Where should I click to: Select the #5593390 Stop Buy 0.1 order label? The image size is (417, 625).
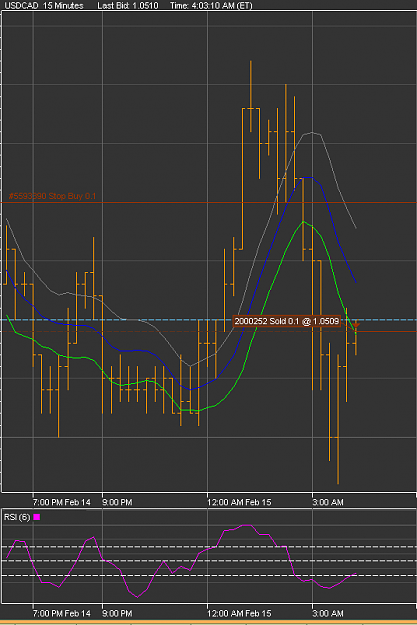[x=52, y=196]
